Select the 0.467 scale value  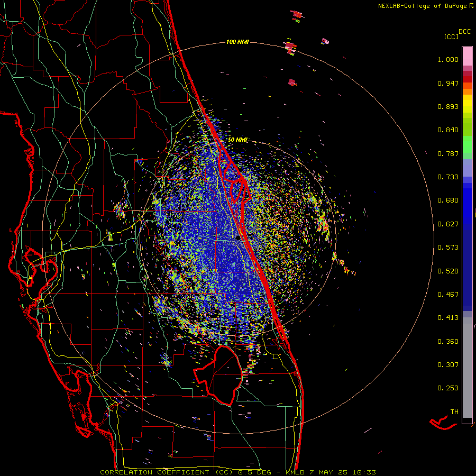pyautogui.click(x=448, y=295)
